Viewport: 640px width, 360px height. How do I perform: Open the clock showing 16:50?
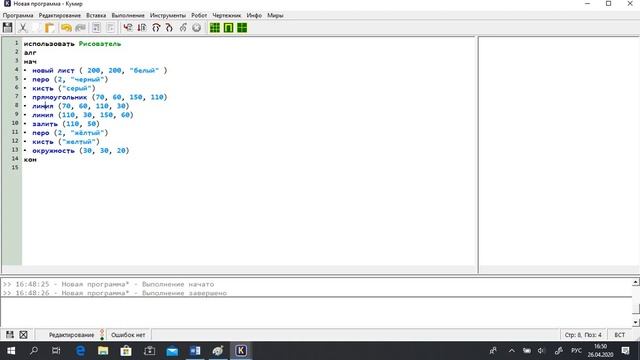[x=600, y=351]
